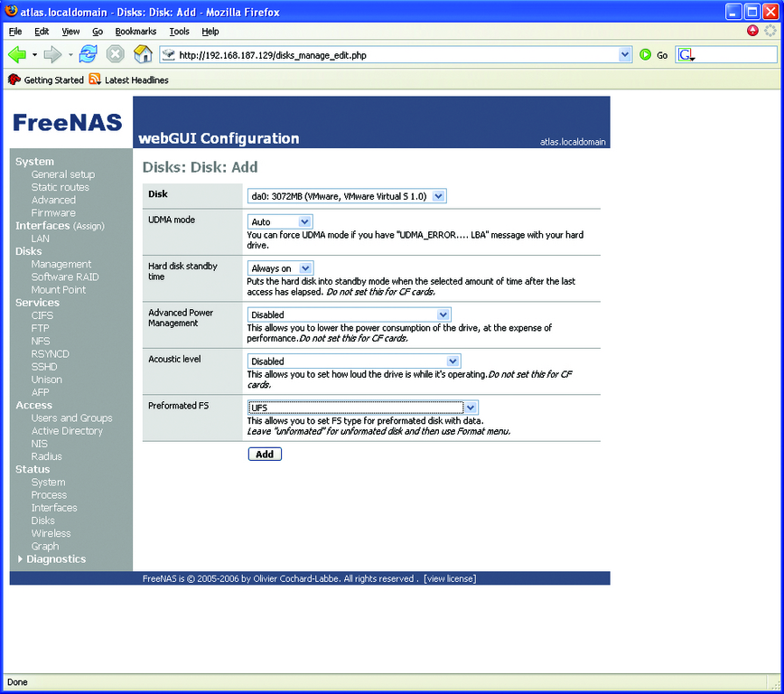Open Advanced Power Management dropdown

(349, 314)
